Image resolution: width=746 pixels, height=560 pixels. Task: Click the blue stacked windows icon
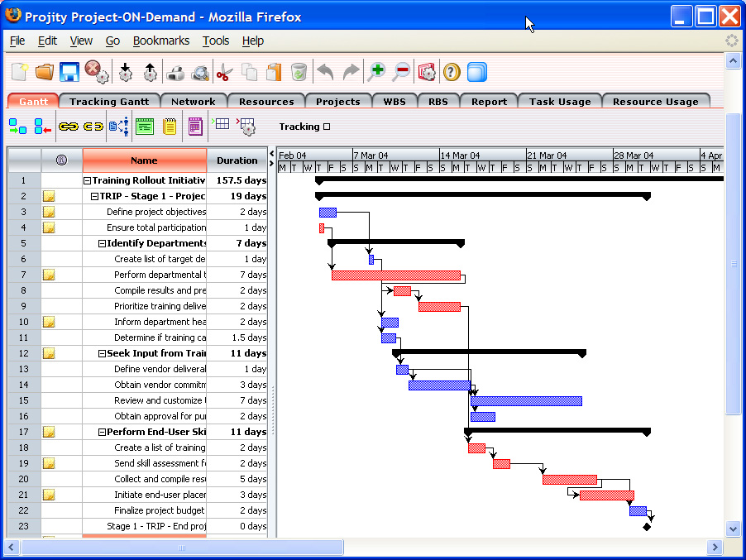(477, 72)
